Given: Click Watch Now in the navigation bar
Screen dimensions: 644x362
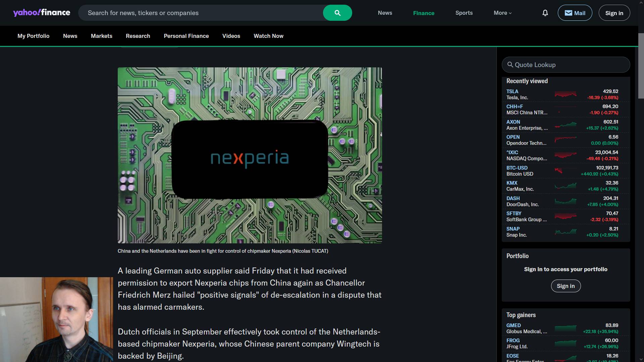Looking at the screenshot, I should click(268, 36).
